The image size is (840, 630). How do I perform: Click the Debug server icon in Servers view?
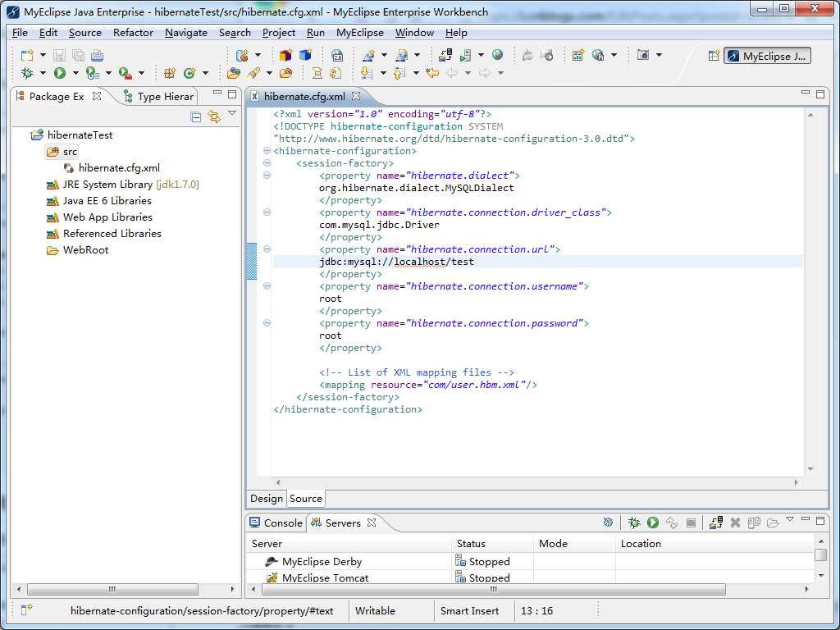pyautogui.click(x=634, y=523)
